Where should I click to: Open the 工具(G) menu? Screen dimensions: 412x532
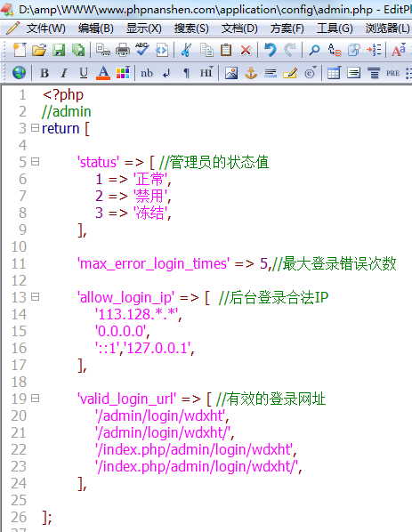(335, 28)
